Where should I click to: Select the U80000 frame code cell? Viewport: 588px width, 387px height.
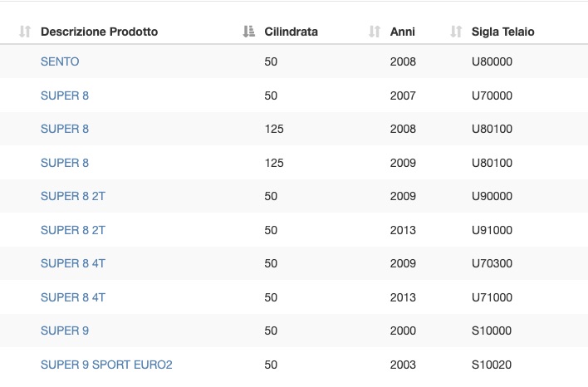492,61
